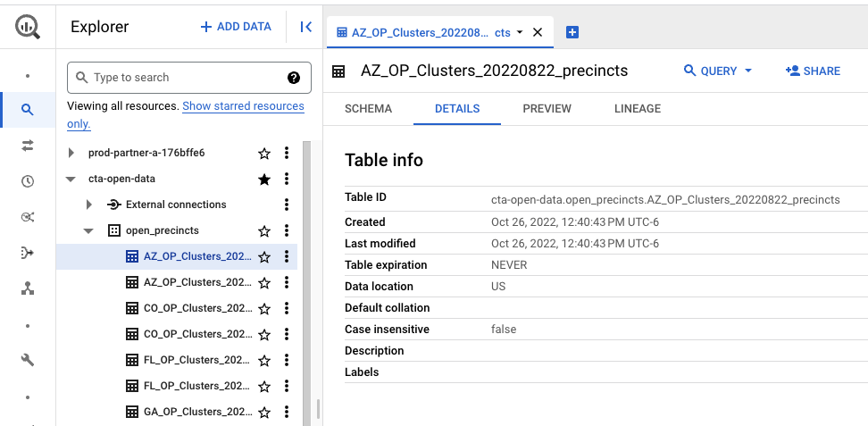868x426 pixels.
Task: Star the GA_OP_Clusters table
Action: click(264, 412)
